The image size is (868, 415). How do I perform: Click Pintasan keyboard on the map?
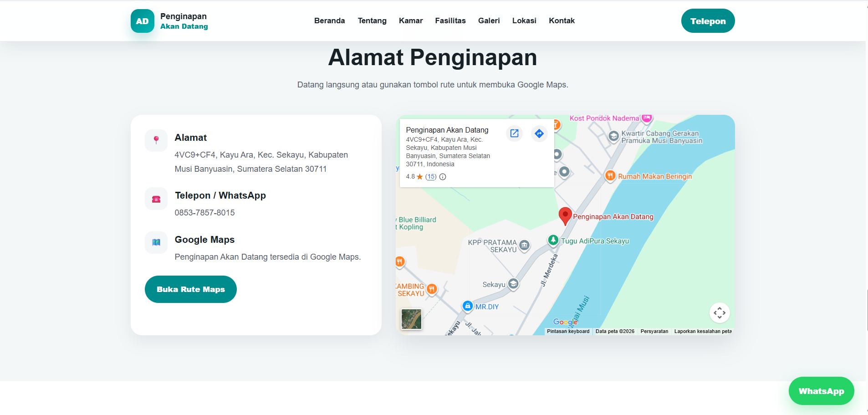pyautogui.click(x=568, y=331)
